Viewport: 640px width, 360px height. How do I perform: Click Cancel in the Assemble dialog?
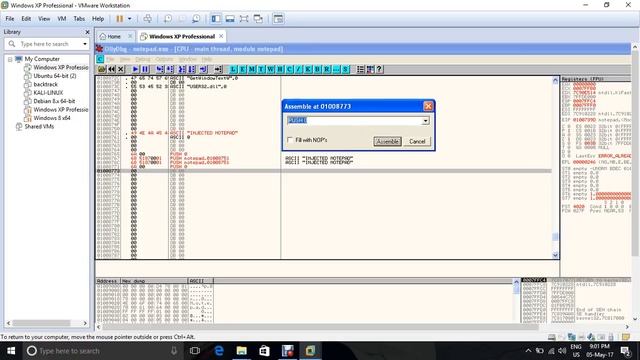pyautogui.click(x=417, y=141)
